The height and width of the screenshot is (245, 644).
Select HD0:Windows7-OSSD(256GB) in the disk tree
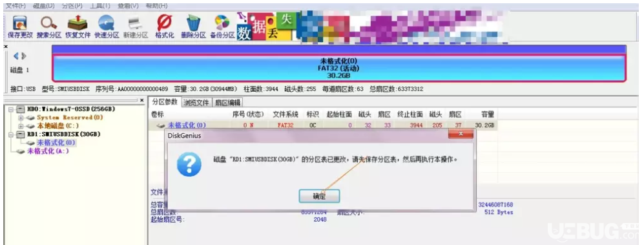(71, 109)
